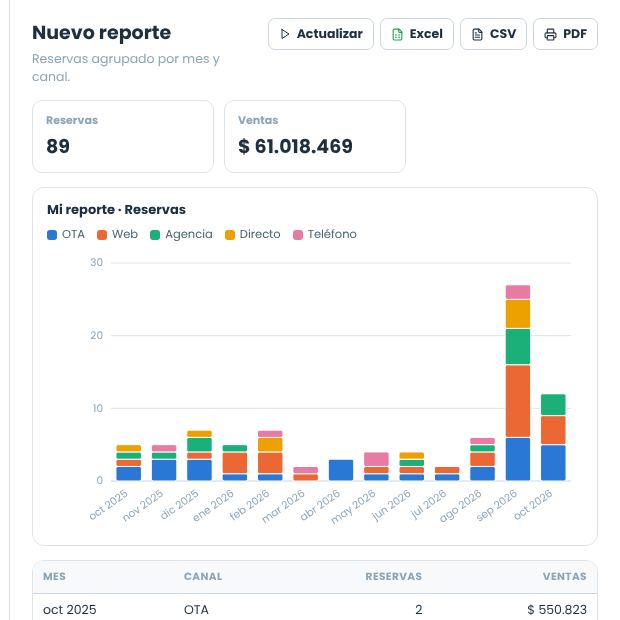
Task: Click the jul 2026 axis label
Action: (429, 504)
